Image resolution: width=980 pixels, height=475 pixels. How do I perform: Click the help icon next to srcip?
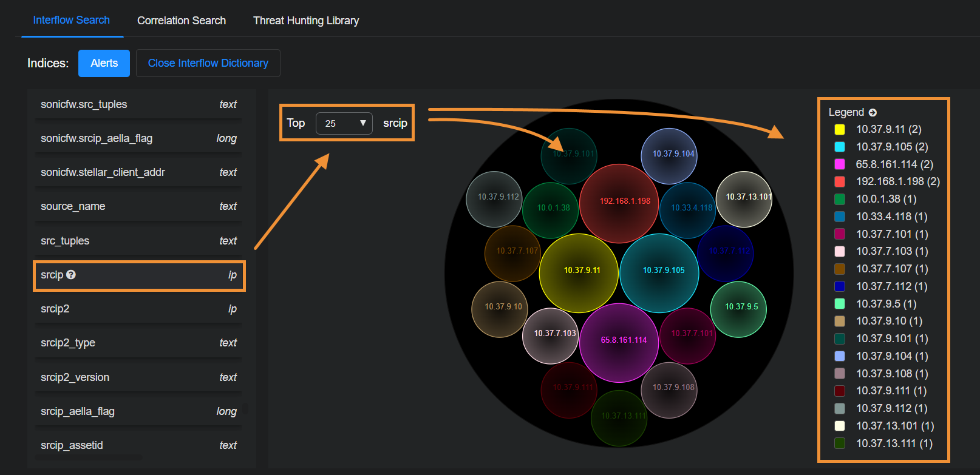(x=71, y=275)
